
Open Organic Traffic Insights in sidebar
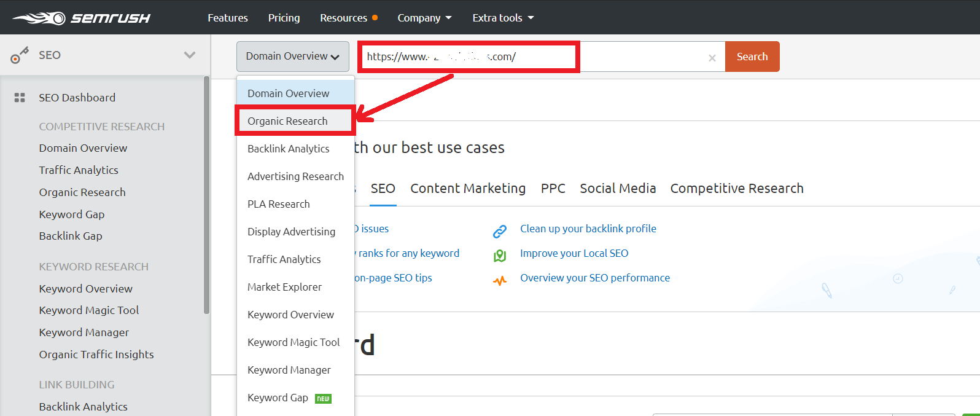tap(96, 355)
